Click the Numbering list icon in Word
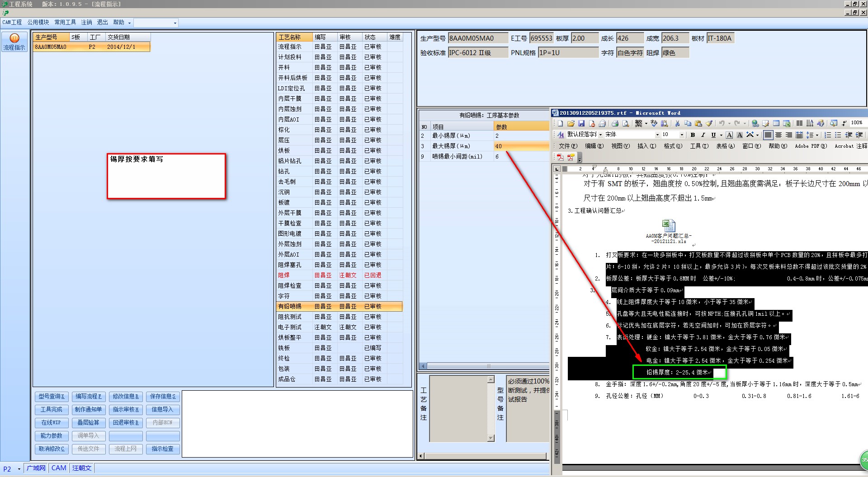 828,135
